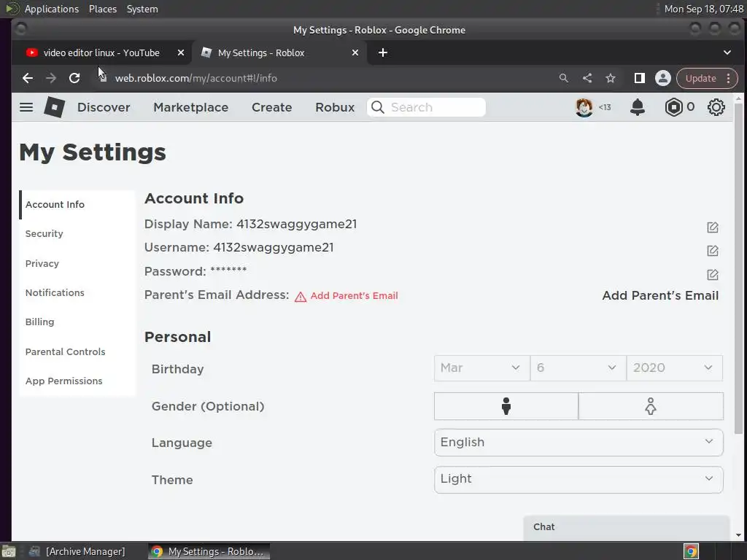Screen dimensions: 747x560
Task: Click the Roblox logo home icon
Action: point(54,107)
